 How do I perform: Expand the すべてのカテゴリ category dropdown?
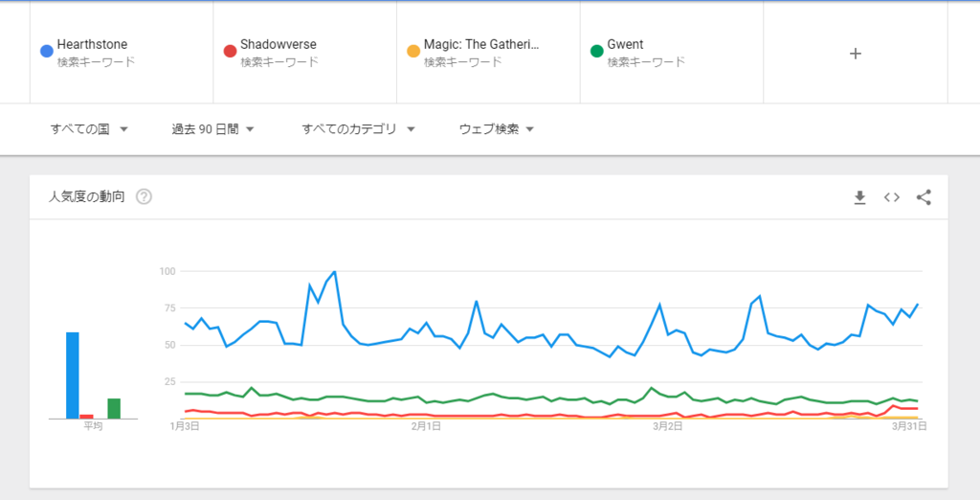[357, 129]
